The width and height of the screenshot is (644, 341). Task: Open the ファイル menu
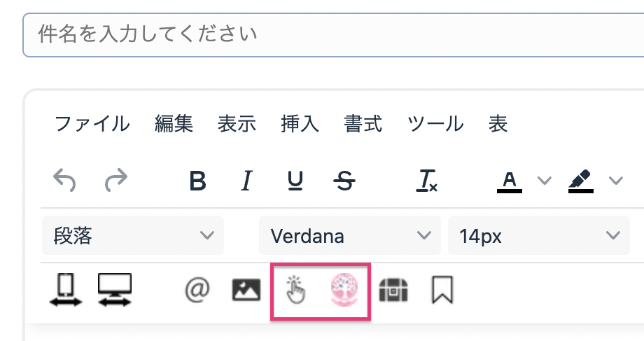92,125
